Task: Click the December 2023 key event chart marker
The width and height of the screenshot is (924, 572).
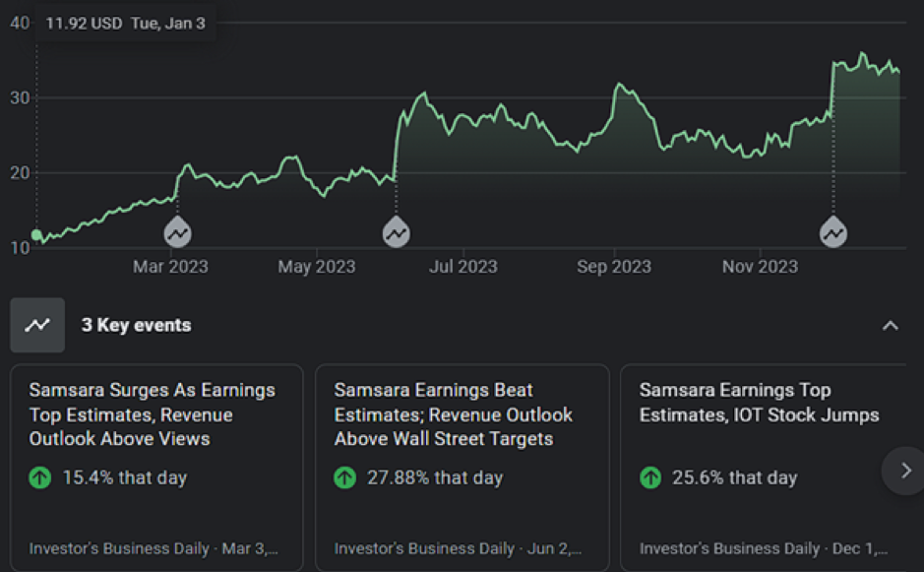Action: [833, 232]
